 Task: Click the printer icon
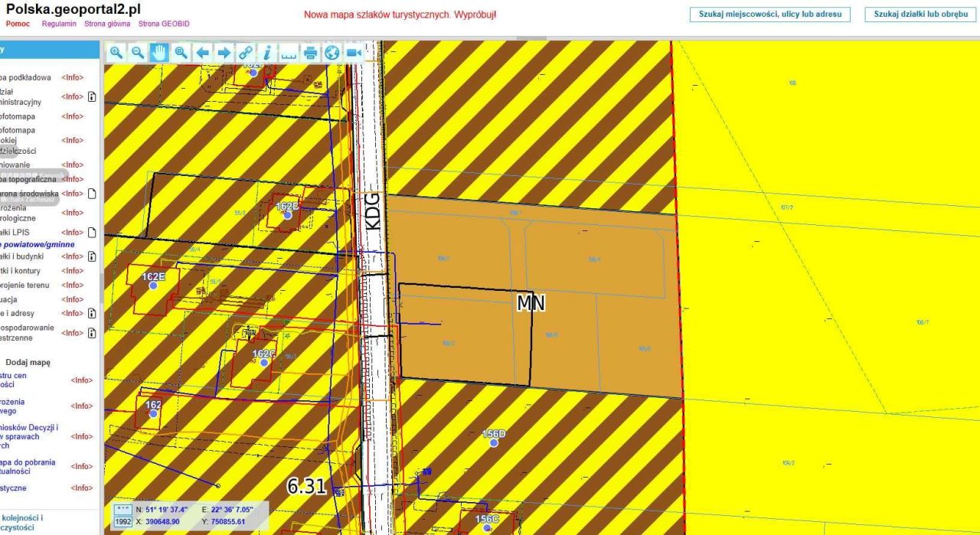pos(310,52)
